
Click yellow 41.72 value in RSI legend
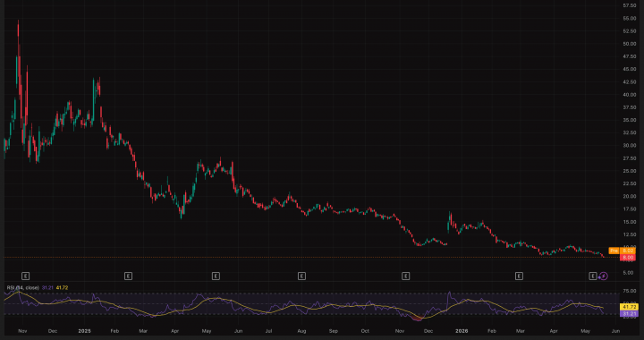pyautogui.click(x=61, y=288)
